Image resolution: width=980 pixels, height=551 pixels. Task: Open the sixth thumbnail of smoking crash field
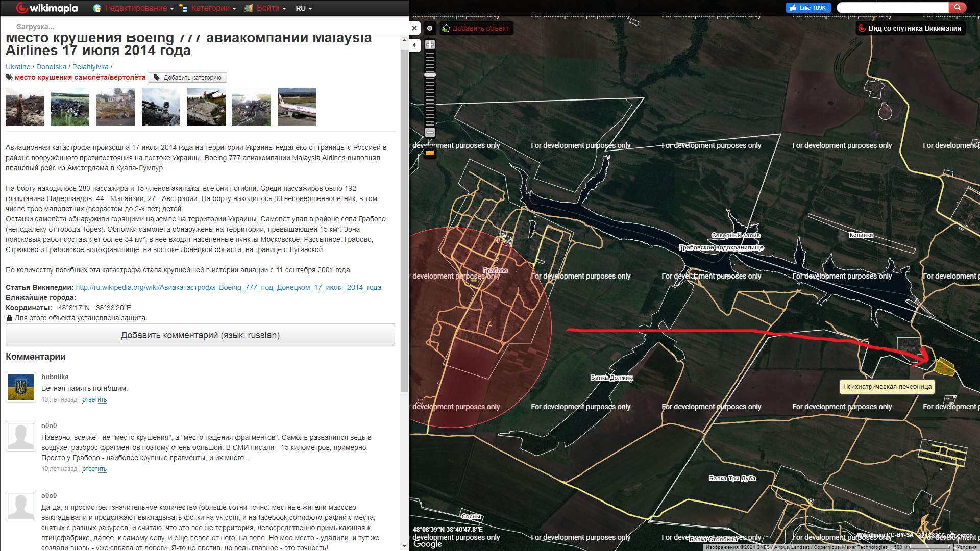[x=251, y=107]
